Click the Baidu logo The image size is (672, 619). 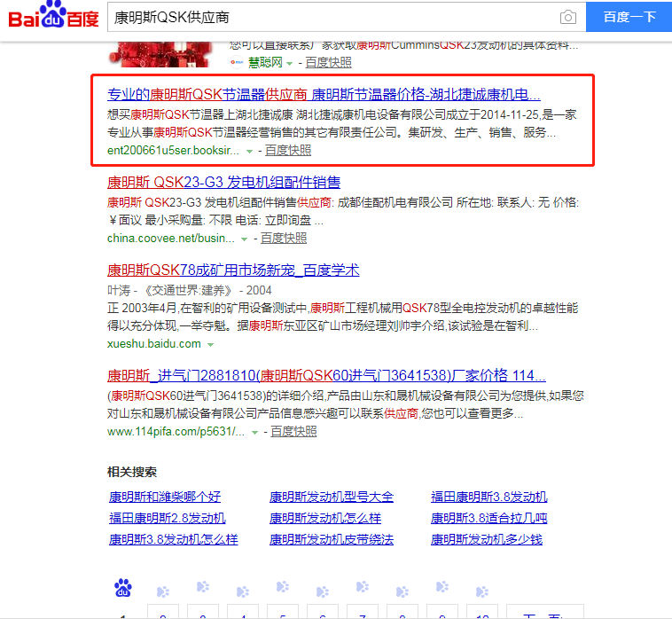[53, 15]
